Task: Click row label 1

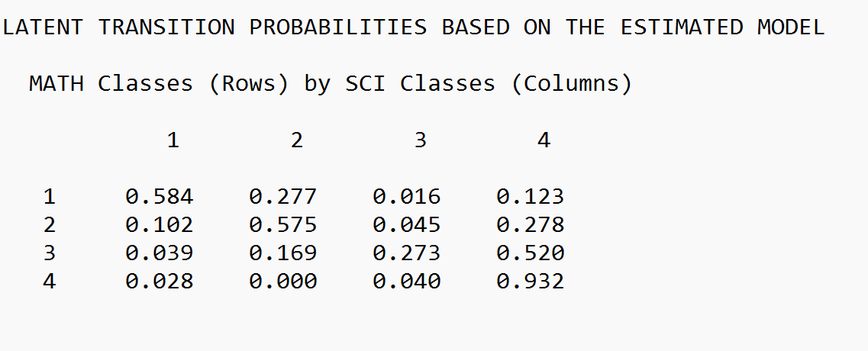Action: 50,197
